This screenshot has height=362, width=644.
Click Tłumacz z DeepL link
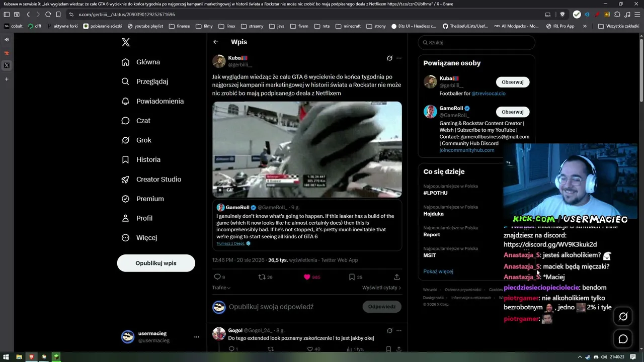[230, 243]
